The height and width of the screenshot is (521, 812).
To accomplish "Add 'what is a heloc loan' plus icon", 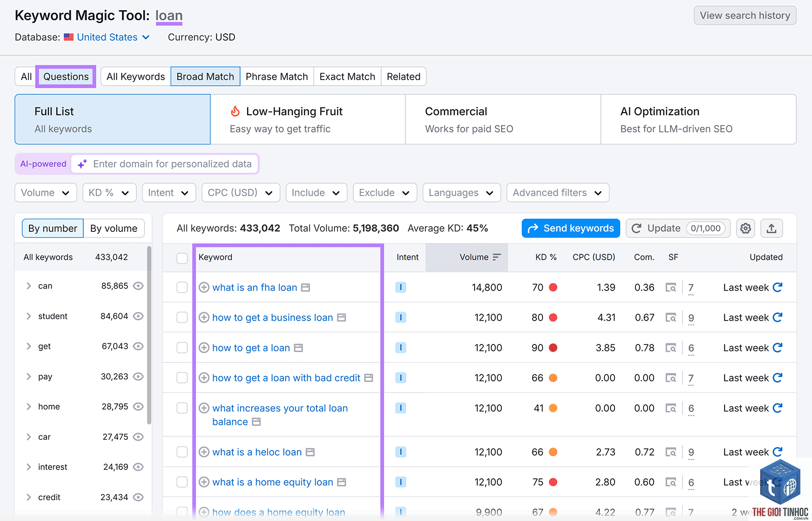I will (x=204, y=452).
